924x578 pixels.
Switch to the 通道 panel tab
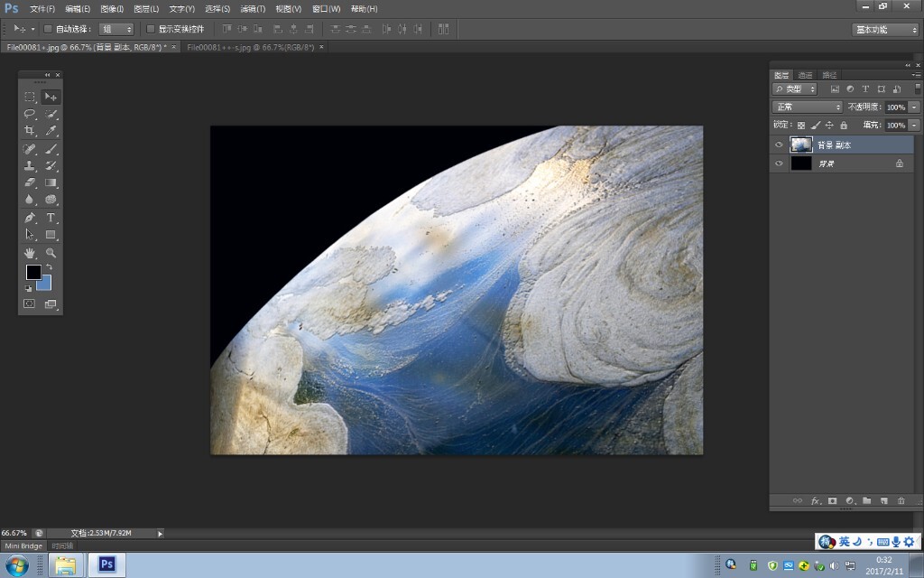(805, 75)
